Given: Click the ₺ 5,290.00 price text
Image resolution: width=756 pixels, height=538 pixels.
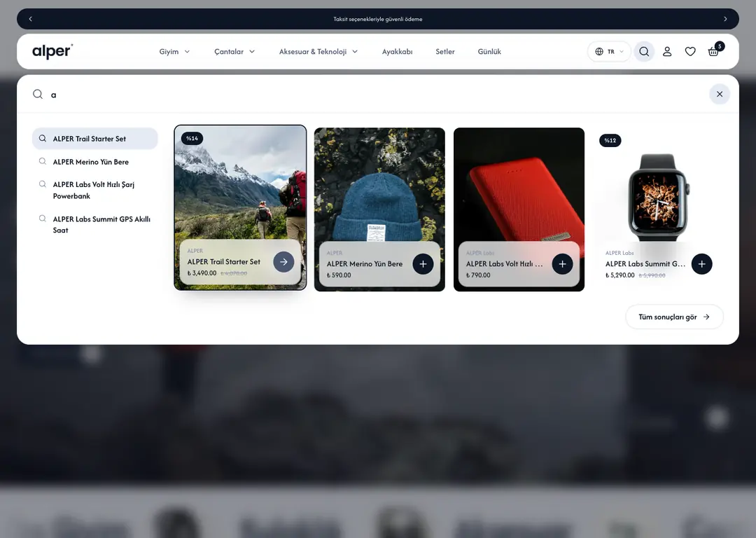Looking at the screenshot, I should coord(620,275).
